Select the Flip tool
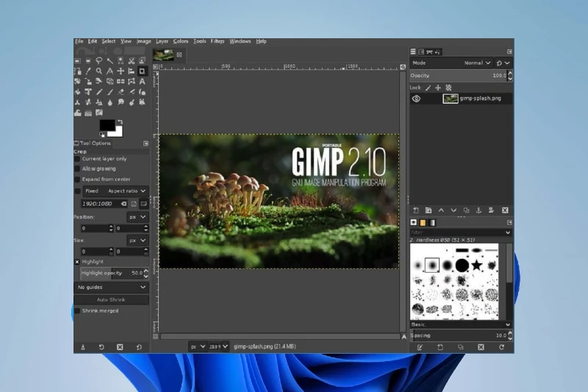This screenshot has width=588, height=392. coord(121,82)
